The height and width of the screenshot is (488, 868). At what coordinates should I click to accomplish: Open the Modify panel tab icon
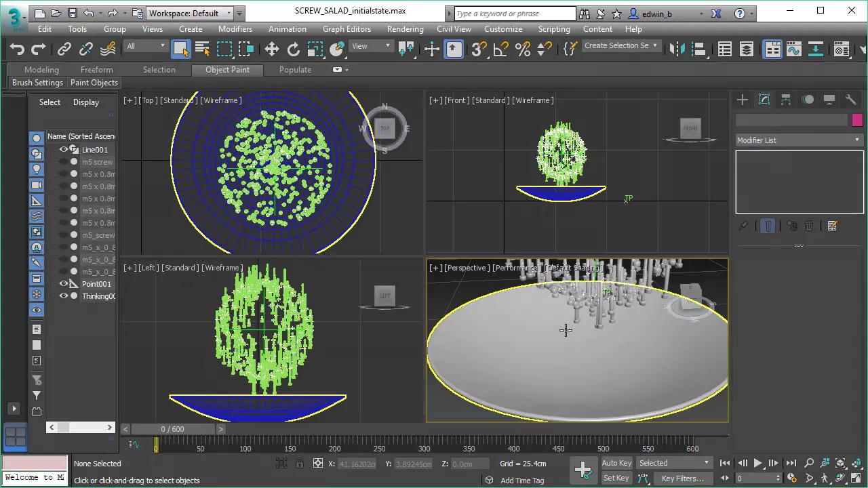764,100
